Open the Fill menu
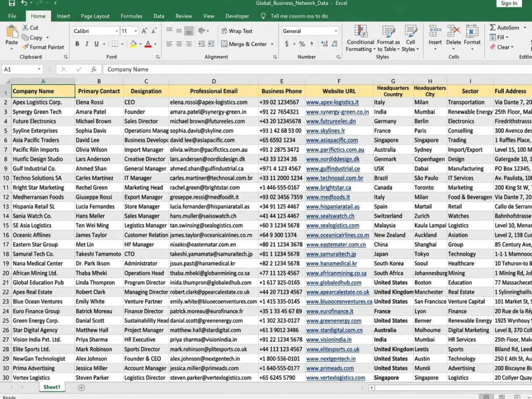The image size is (532, 399). [499, 37]
